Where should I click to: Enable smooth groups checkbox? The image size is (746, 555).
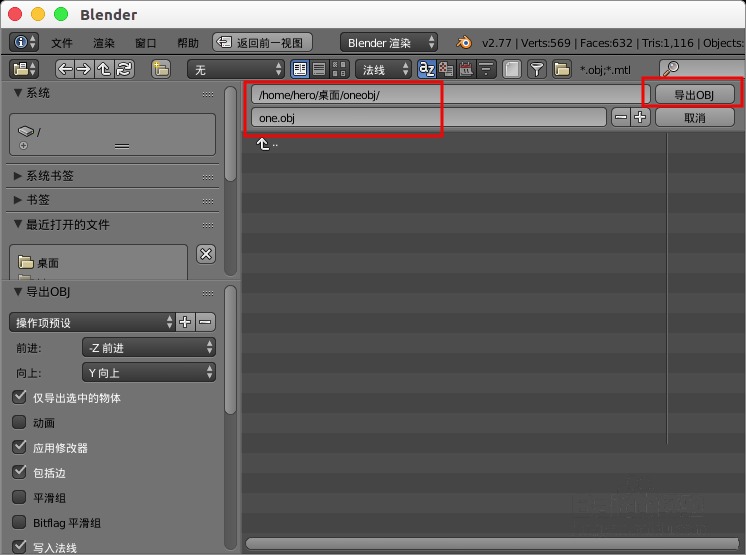point(19,497)
